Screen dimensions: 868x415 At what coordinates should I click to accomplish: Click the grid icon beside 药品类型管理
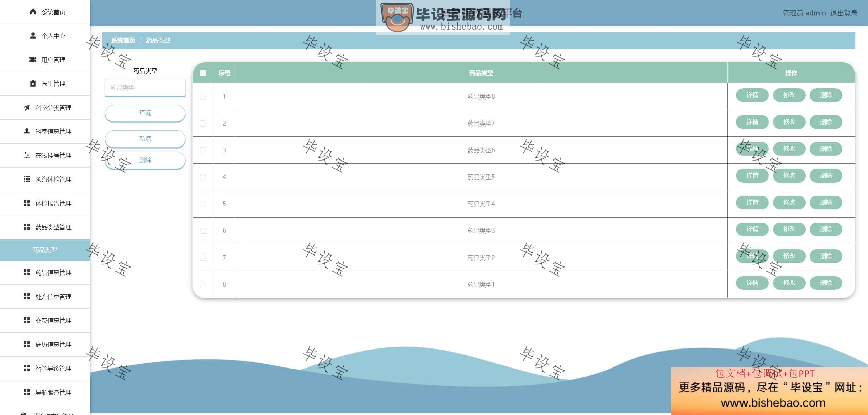tap(27, 227)
